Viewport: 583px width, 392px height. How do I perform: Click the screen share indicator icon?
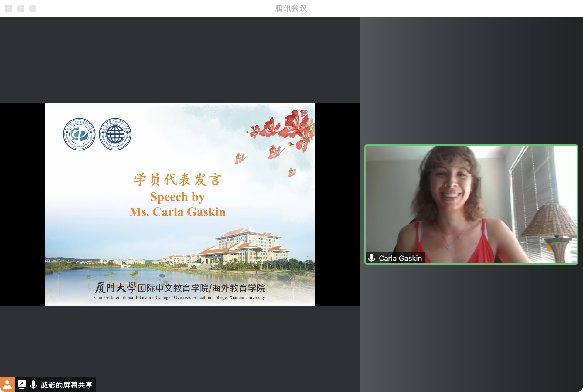22,385
